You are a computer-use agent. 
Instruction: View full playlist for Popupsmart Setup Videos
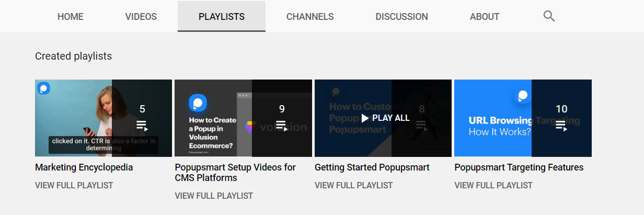point(214,196)
